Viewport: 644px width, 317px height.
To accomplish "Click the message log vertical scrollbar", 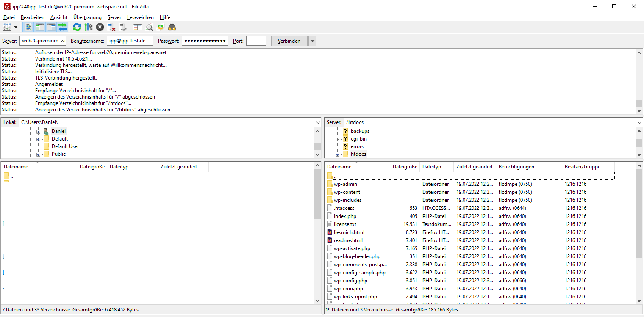I will (639, 81).
